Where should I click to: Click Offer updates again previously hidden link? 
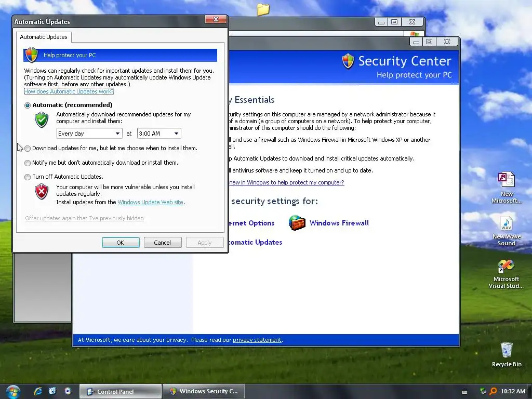point(85,218)
